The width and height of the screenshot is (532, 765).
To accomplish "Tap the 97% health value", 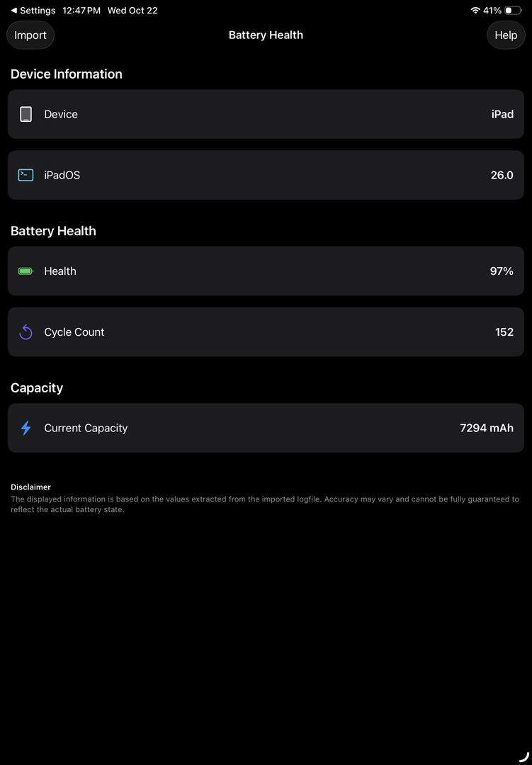I will coord(502,271).
